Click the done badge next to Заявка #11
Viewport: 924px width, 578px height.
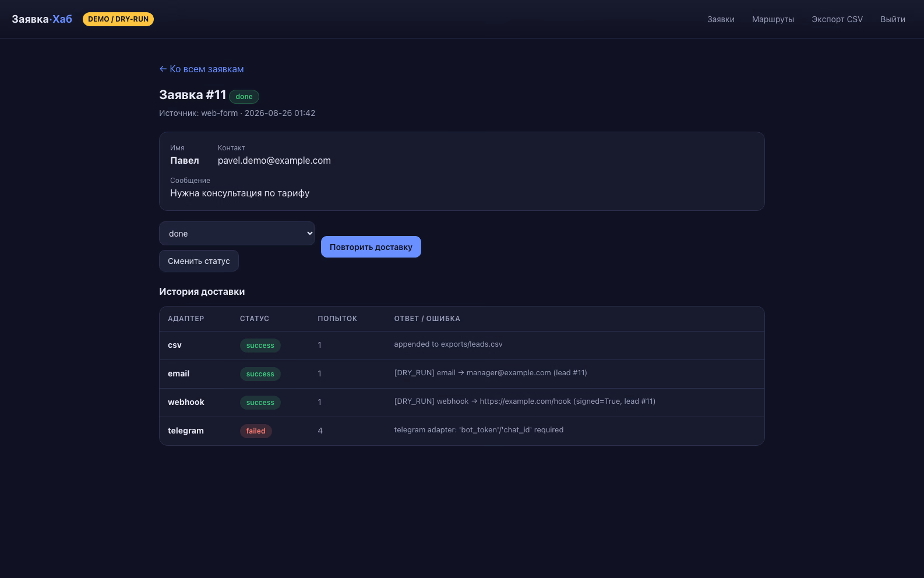point(244,97)
